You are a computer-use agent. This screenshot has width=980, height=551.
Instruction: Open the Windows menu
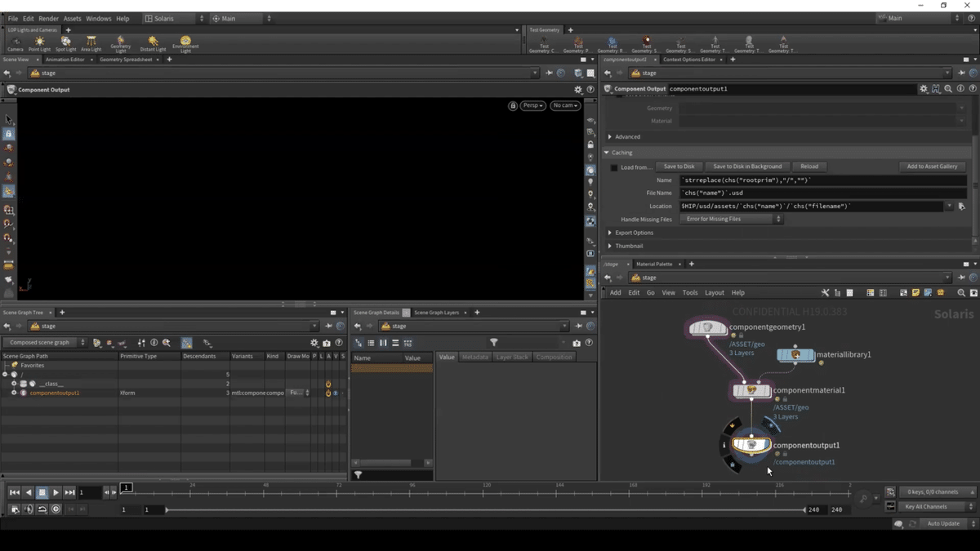[98, 18]
